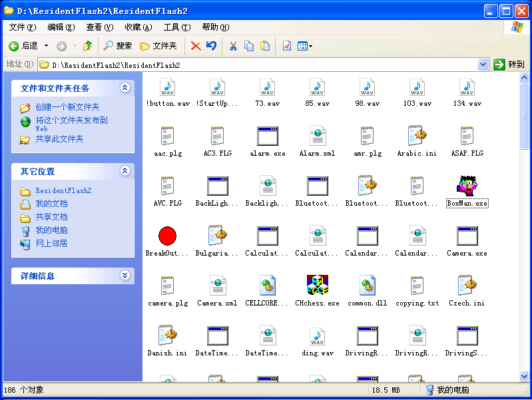The height and width of the screenshot is (400, 532).
Task: Click the red Delete X icon
Action: [196, 46]
